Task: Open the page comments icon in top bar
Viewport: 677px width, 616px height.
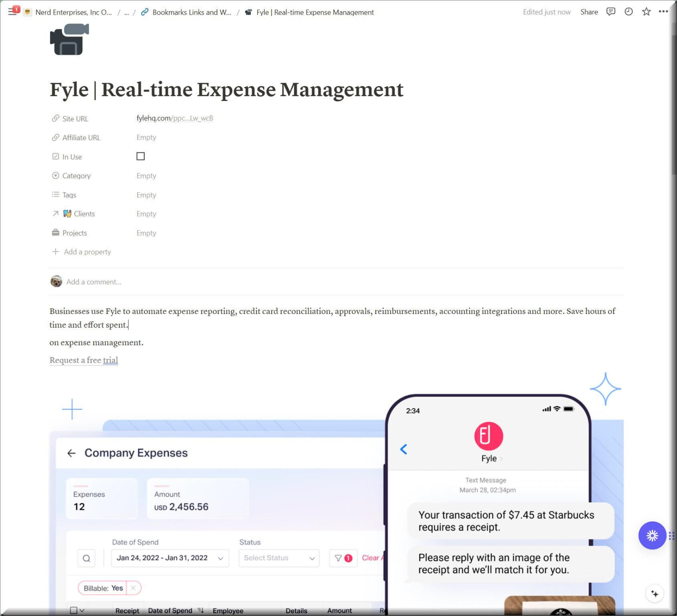Action: point(611,12)
